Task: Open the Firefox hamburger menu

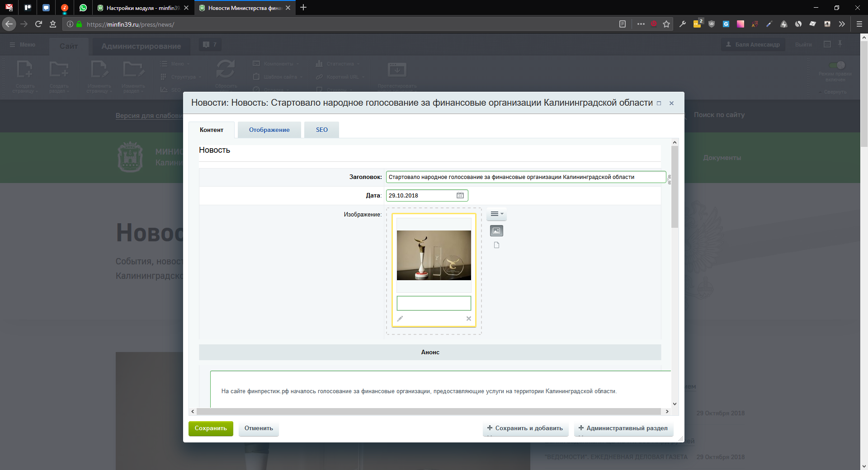Action: pyautogui.click(x=859, y=24)
